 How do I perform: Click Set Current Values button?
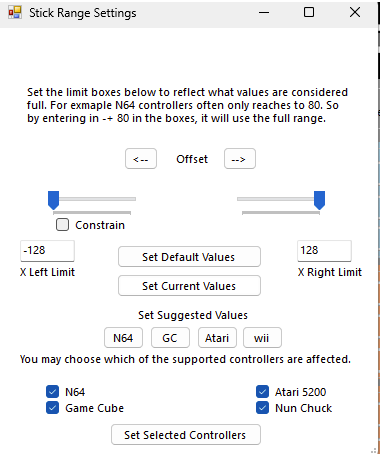tap(189, 286)
